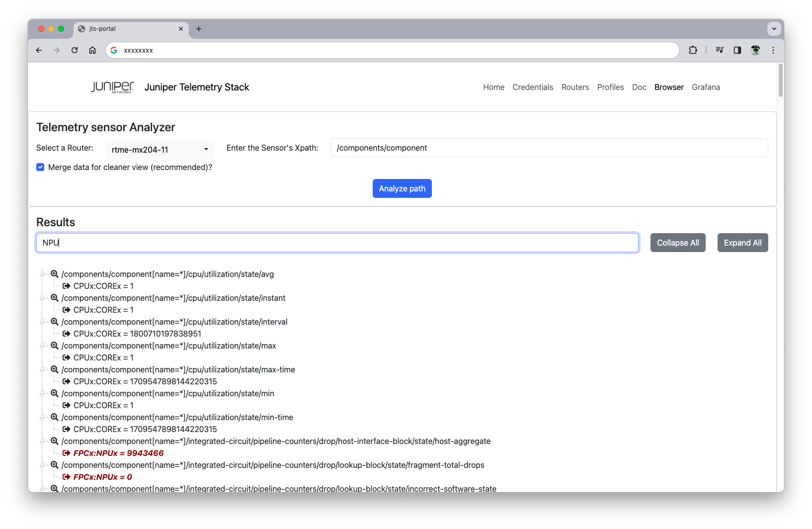Select the lookup-block/state/fragment-total-drops path row
The image size is (812, 529).
273,465
